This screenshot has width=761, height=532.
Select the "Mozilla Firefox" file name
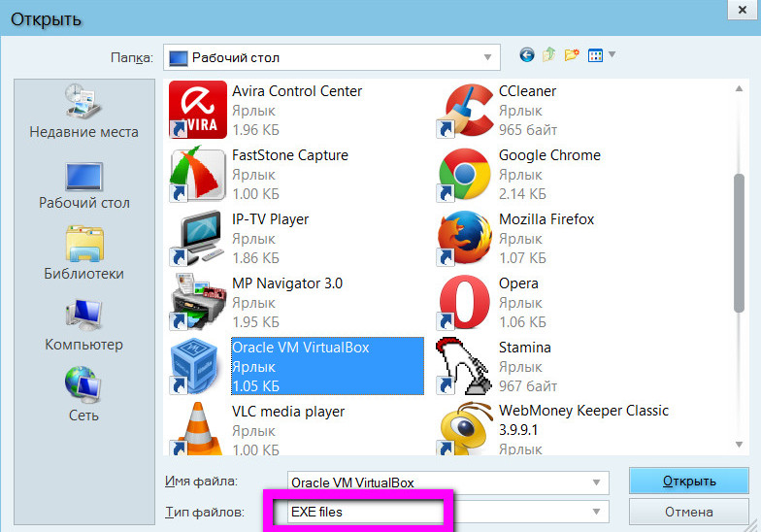[546, 219]
